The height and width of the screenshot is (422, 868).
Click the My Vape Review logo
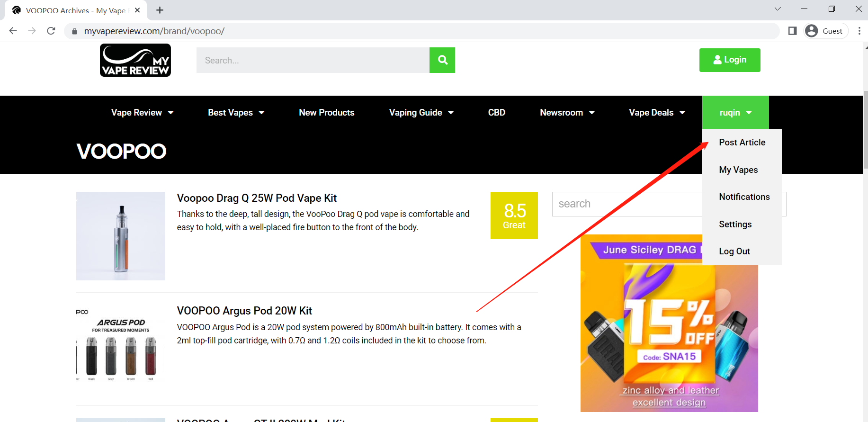click(135, 60)
